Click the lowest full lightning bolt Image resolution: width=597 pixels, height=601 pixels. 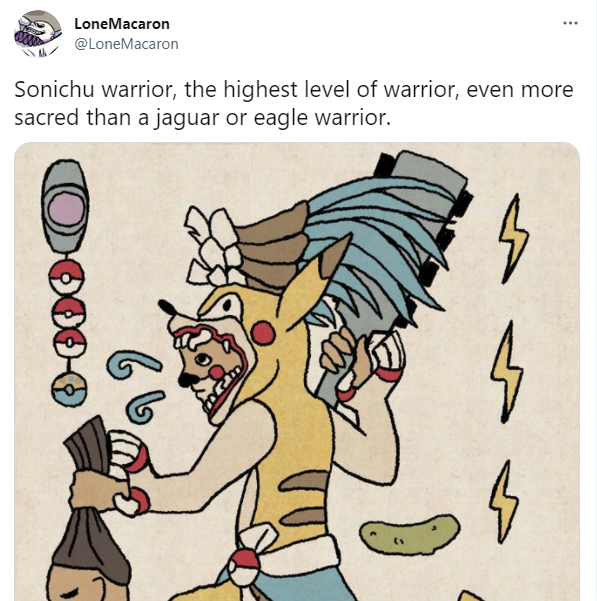click(504, 501)
